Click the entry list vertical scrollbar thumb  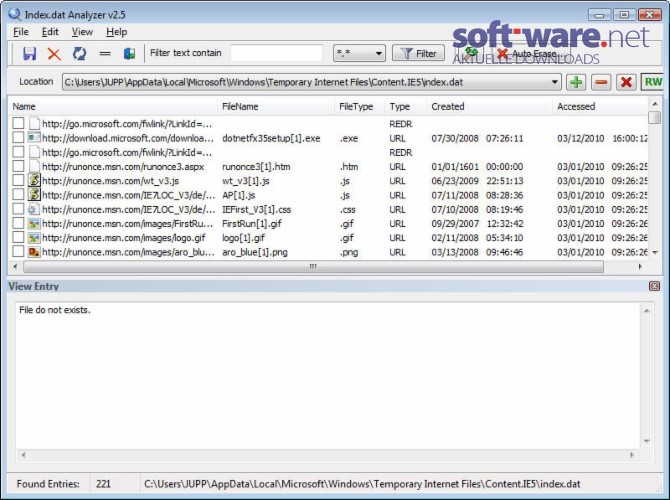click(x=655, y=118)
